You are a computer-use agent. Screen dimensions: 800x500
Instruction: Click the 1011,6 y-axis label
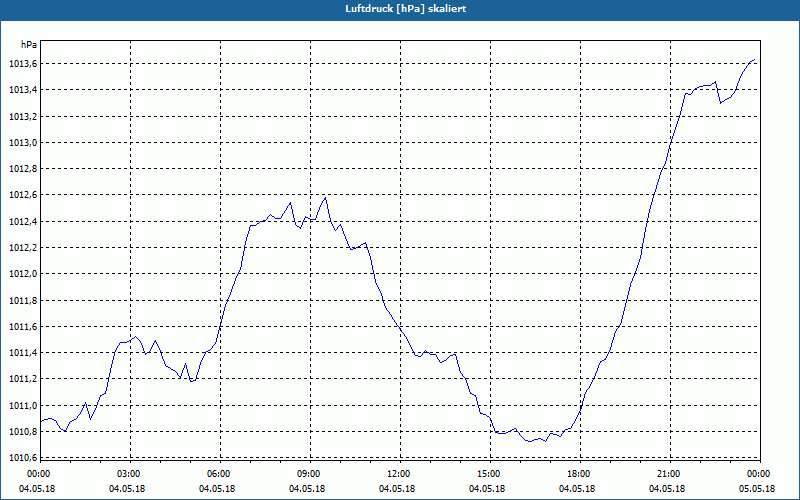(x=23, y=327)
